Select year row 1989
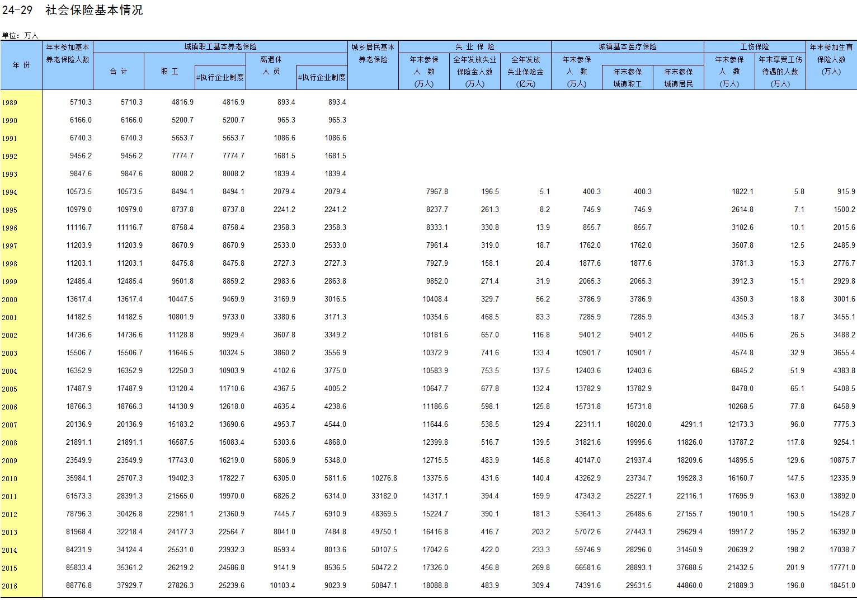The width and height of the screenshot is (857, 616). 10,103
